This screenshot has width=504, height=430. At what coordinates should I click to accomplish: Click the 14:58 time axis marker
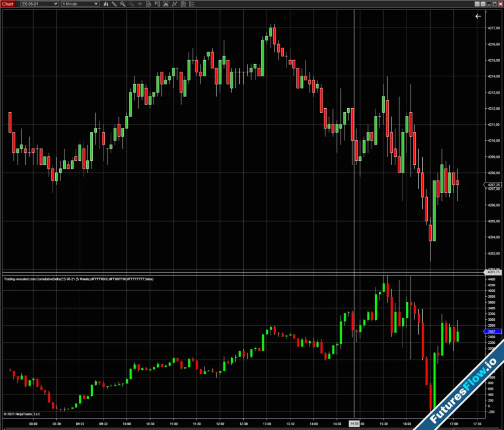coord(355,423)
